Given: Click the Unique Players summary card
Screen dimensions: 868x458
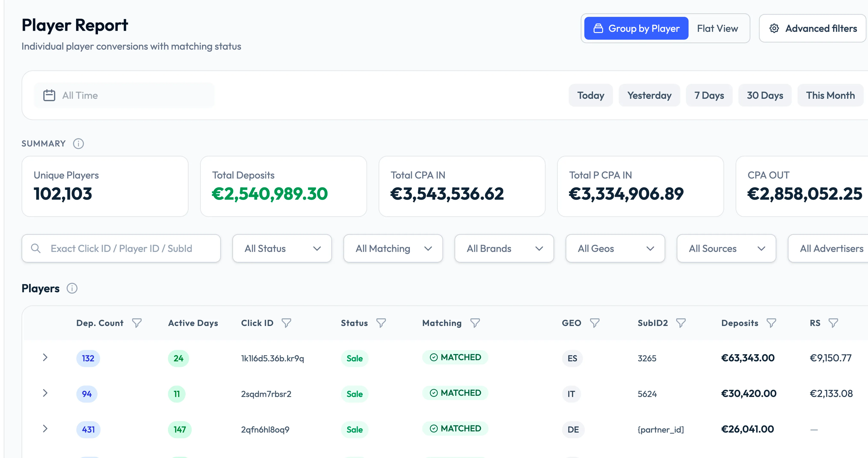Looking at the screenshot, I should coord(105,186).
